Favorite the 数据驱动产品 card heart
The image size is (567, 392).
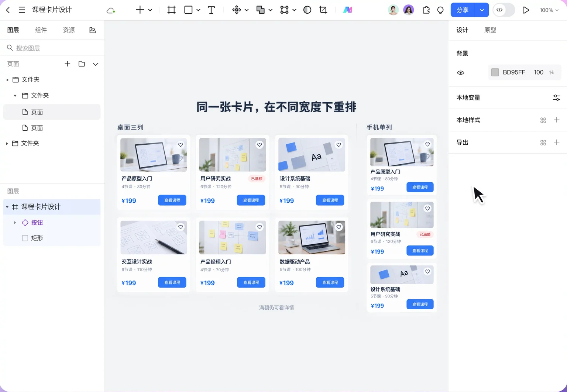[x=339, y=227]
